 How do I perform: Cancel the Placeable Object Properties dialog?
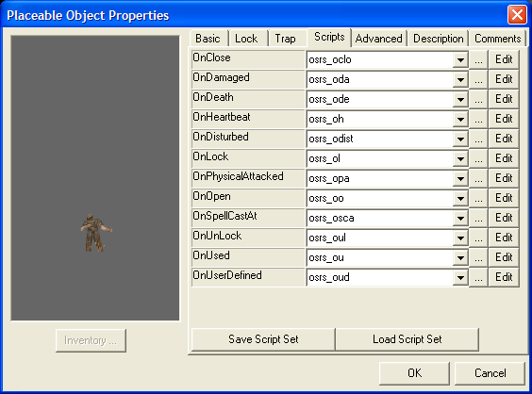pyautogui.click(x=490, y=373)
